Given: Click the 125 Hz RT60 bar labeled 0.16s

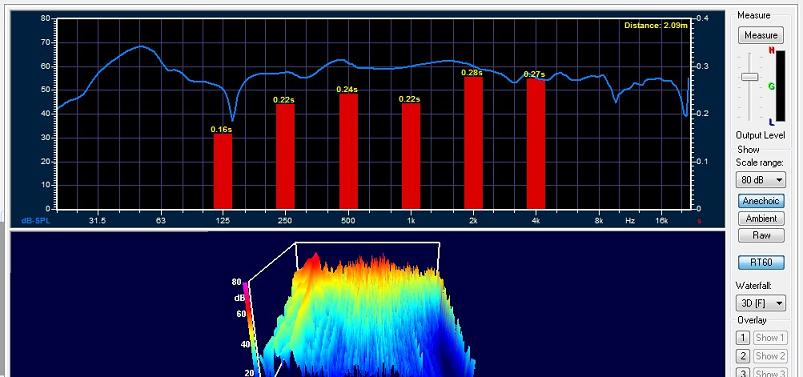Looking at the screenshot, I should tap(223, 171).
